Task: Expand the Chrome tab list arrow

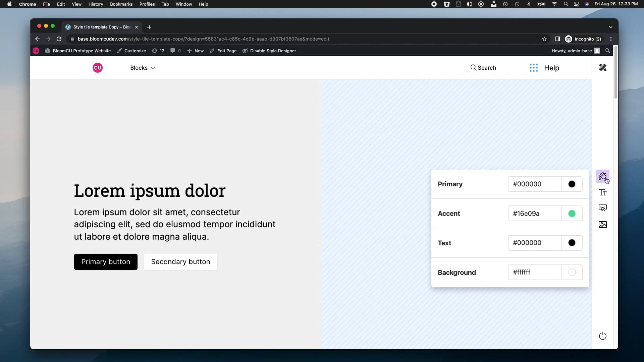Action: pos(610,27)
